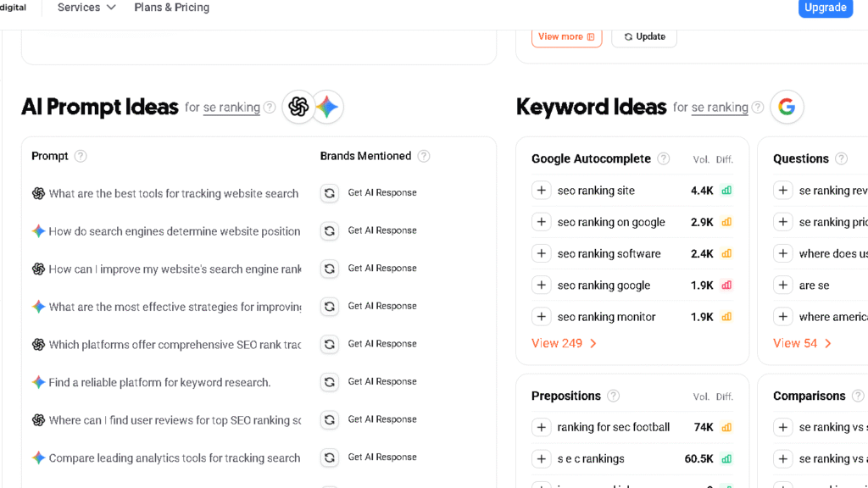Select the Gemini icon in AI Prompt Ideas header
Screen dimensions: 868x488
click(327, 107)
